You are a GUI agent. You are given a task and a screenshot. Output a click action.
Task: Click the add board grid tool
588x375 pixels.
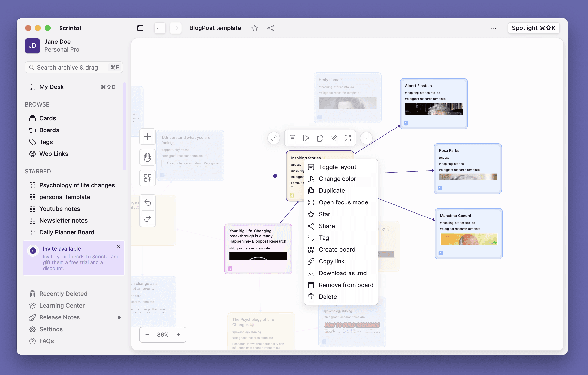click(147, 178)
